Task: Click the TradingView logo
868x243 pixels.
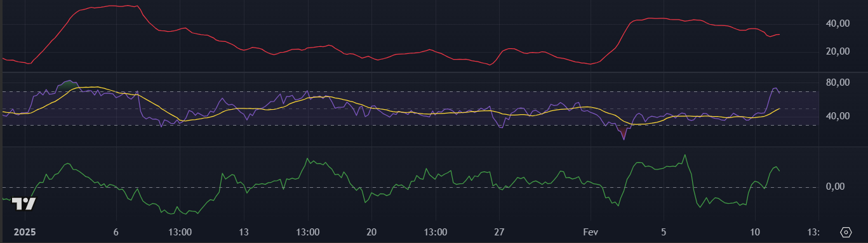Action: click(25, 204)
